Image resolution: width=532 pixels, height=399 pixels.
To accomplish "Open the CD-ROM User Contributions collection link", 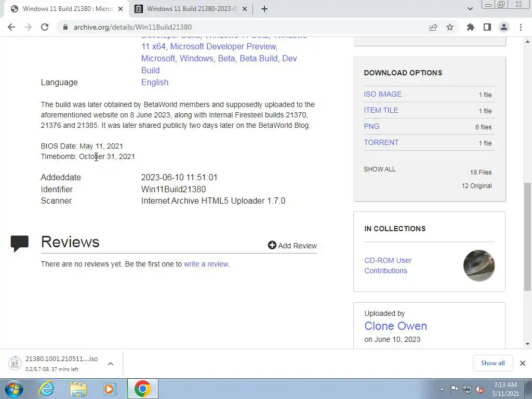I will coord(388,265).
